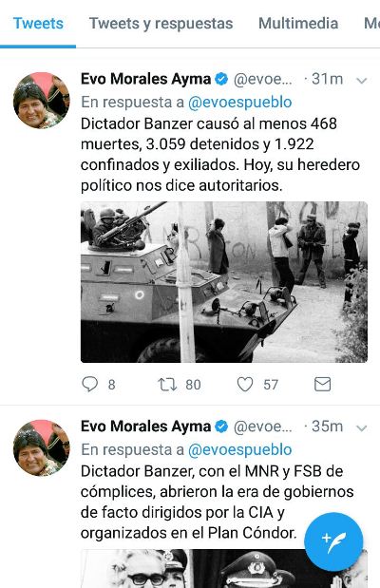Select the Tweets tab
Viewport: 380px width, 588px height.
pos(38,24)
